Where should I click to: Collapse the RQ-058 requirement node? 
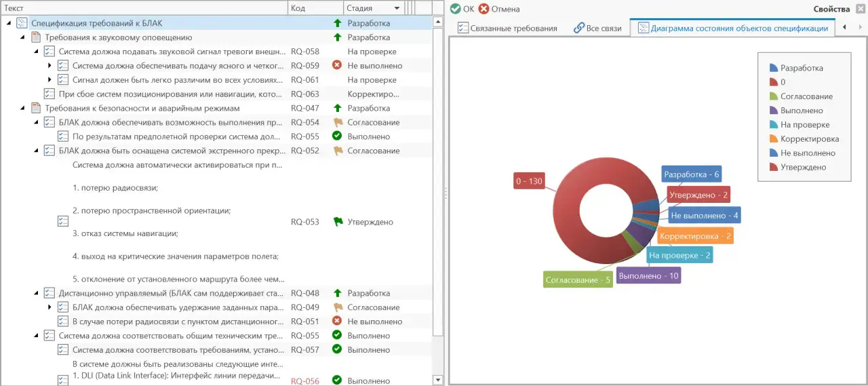pyautogui.click(x=36, y=52)
